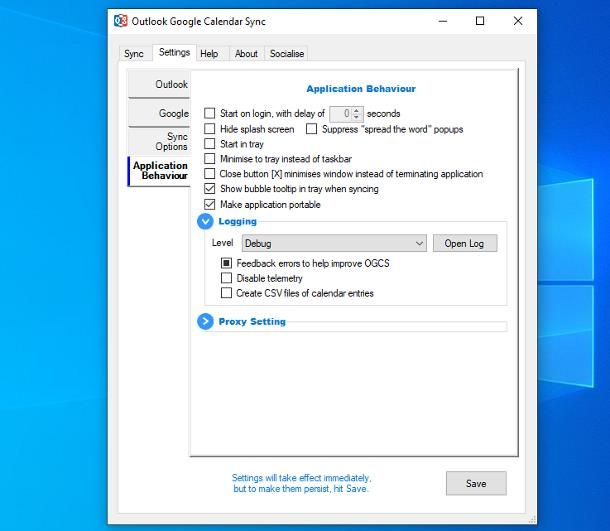
Task: Click the Proxy Setting heading text
Action: point(252,322)
